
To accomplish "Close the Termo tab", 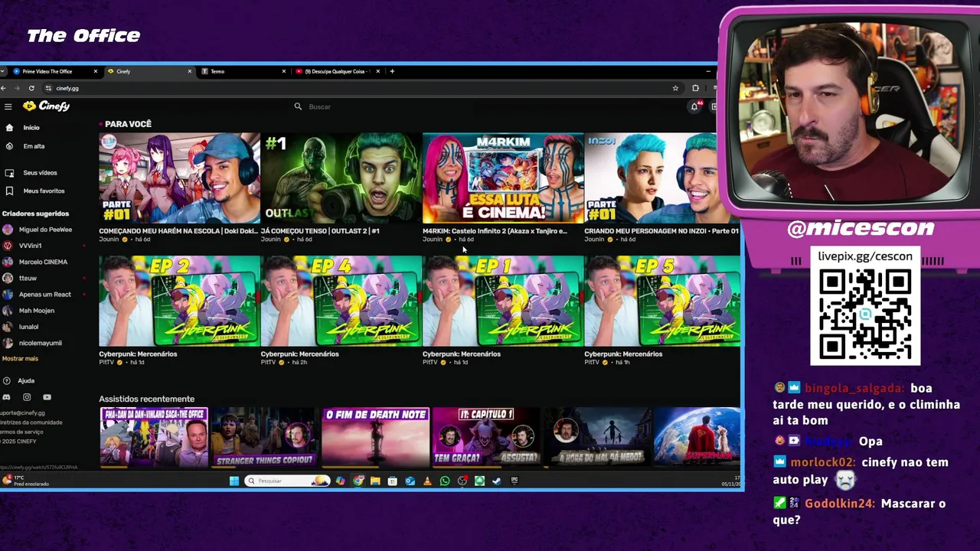I will pos(283,71).
